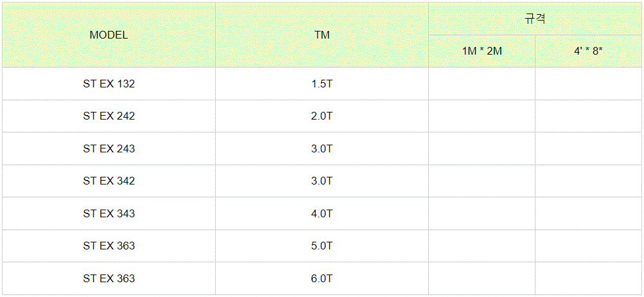Click the 1M * 2M subheader
Viewport: 644px width, 297px height.
point(482,51)
